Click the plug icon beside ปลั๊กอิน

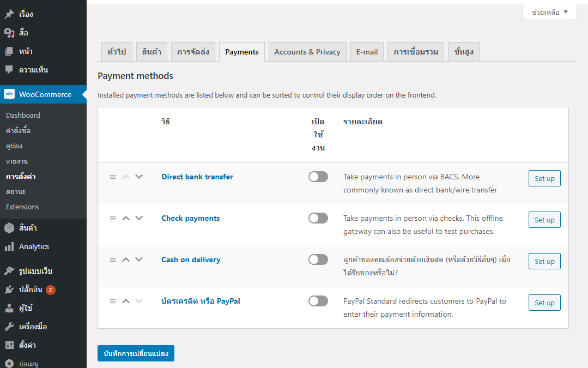coord(9,289)
